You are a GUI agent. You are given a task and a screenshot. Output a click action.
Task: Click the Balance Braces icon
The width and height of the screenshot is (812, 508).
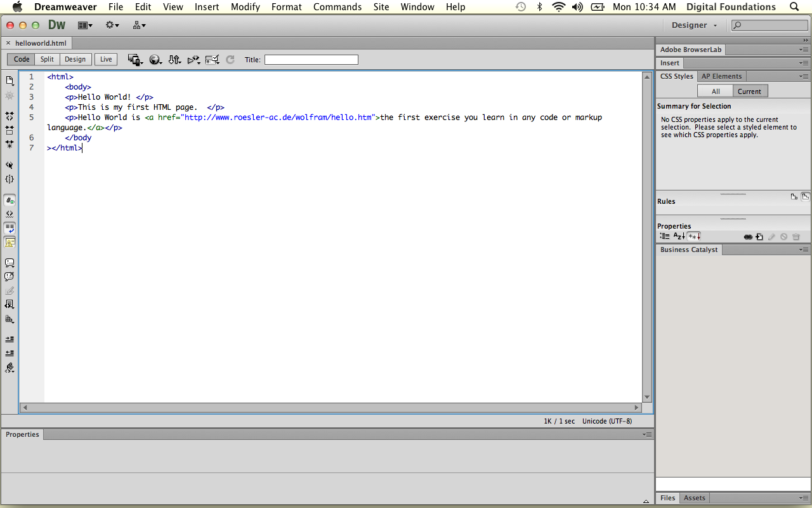(x=10, y=180)
